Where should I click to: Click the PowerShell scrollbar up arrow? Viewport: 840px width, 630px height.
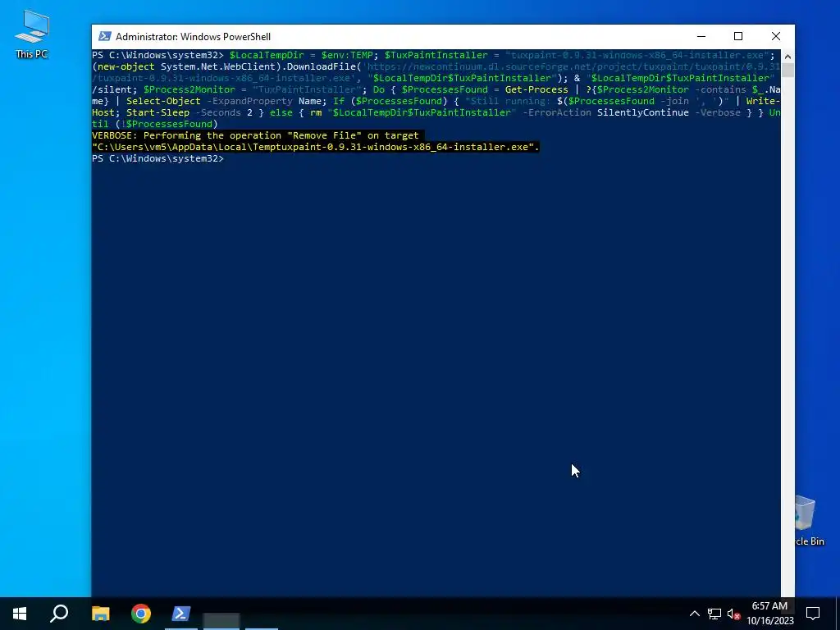click(787, 57)
